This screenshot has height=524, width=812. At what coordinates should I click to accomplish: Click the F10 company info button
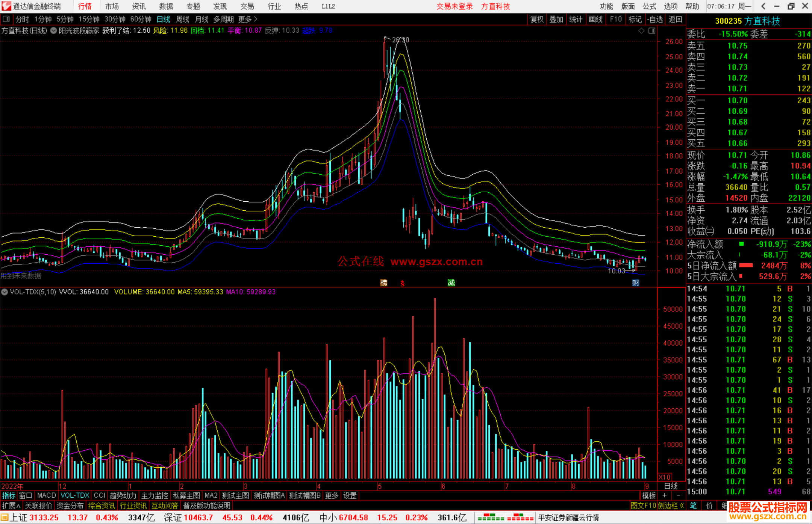pos(616,19)
